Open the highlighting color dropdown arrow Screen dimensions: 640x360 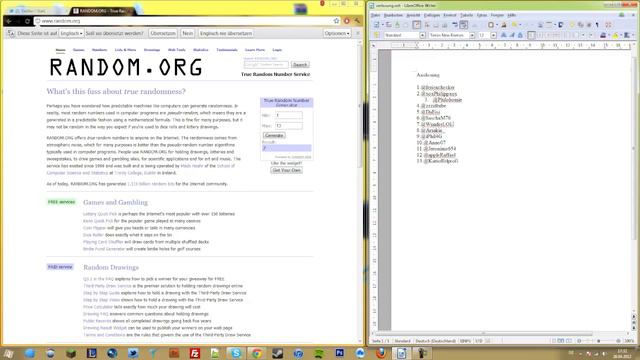[620, 35]
